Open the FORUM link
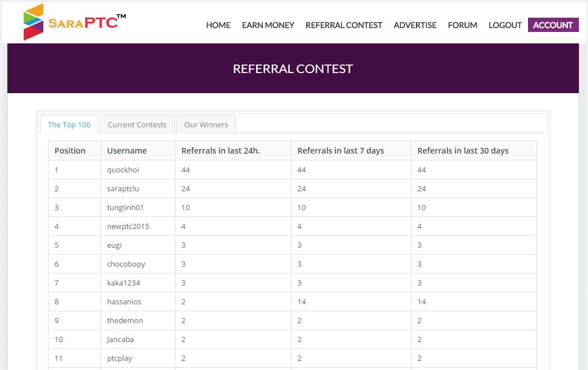The image size is (588, 370). point(462,25)
